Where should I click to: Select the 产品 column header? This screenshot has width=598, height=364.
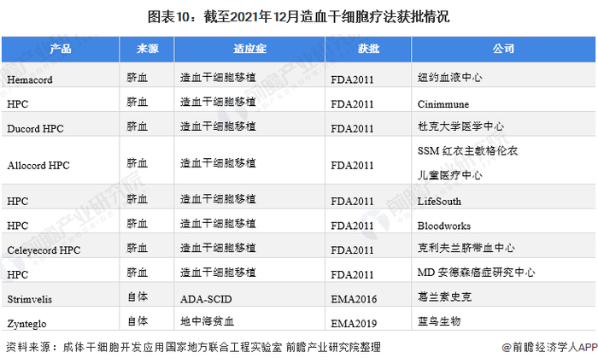(x=61, y=49)
